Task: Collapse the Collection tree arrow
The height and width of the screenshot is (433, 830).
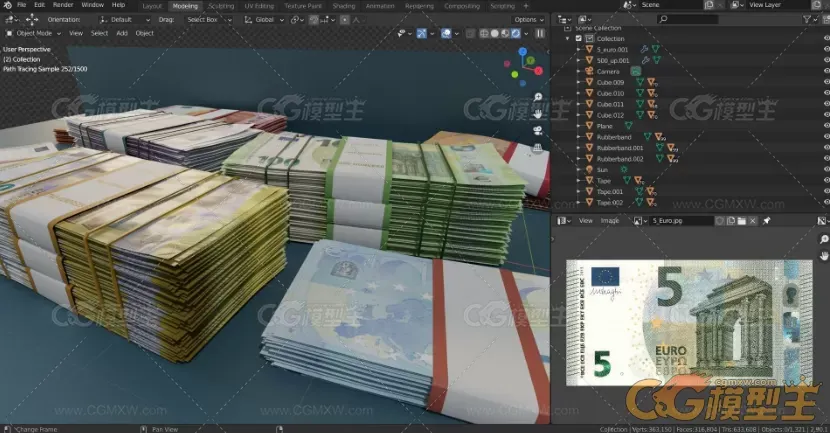Action: 567,39
